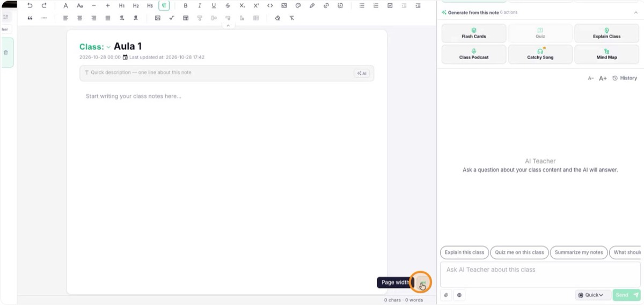Image resolution: width=644 pixels, height=305 pixels.
Task: Toggle bold formatting
Action: (x=186, y=5)
